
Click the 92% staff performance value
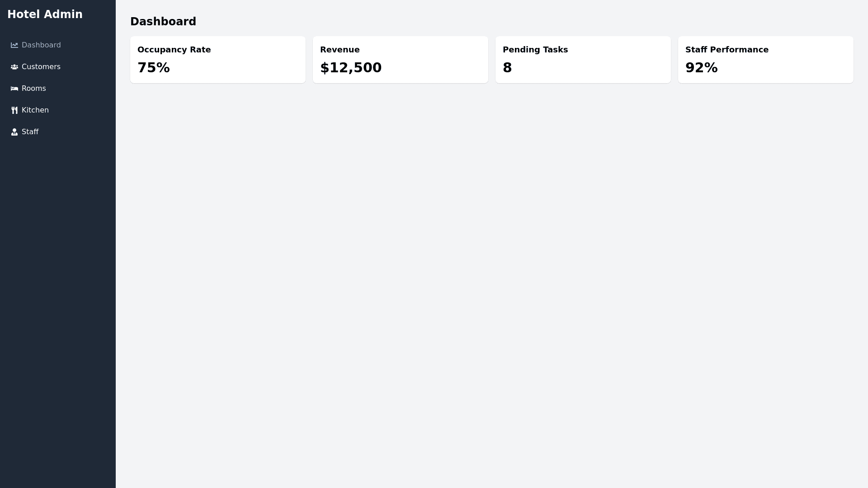pos(702,67)
